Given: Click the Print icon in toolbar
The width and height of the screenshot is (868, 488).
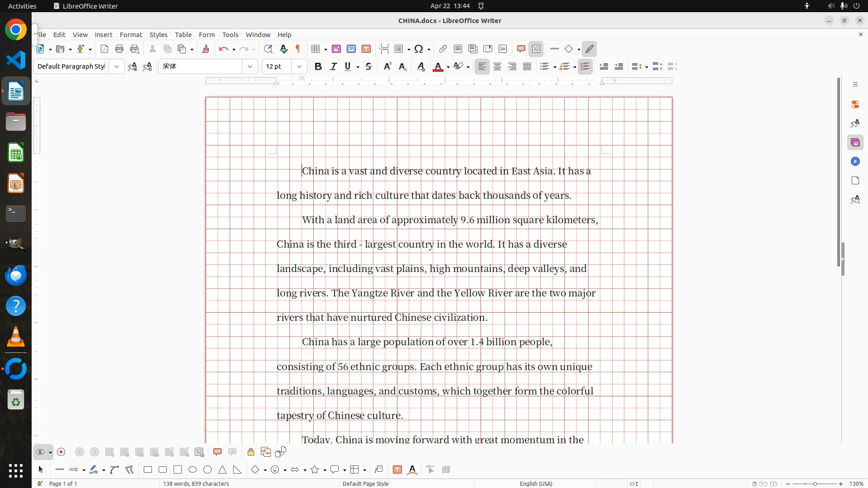Looking at the screenshot, I should click(x=119, y=49).
